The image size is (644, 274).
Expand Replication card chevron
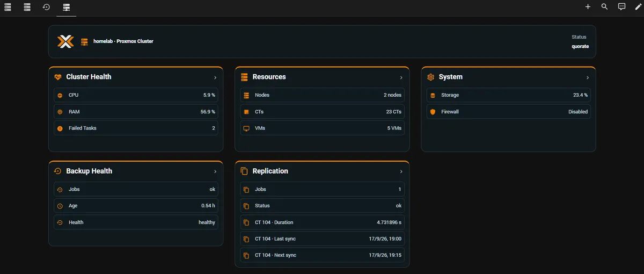pyautogui.click(x=401, y=171)
